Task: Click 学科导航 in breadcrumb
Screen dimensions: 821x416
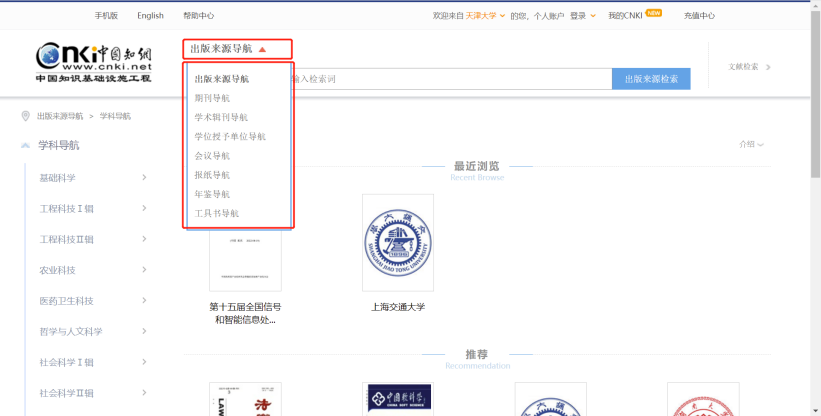Action: (115, 116)
